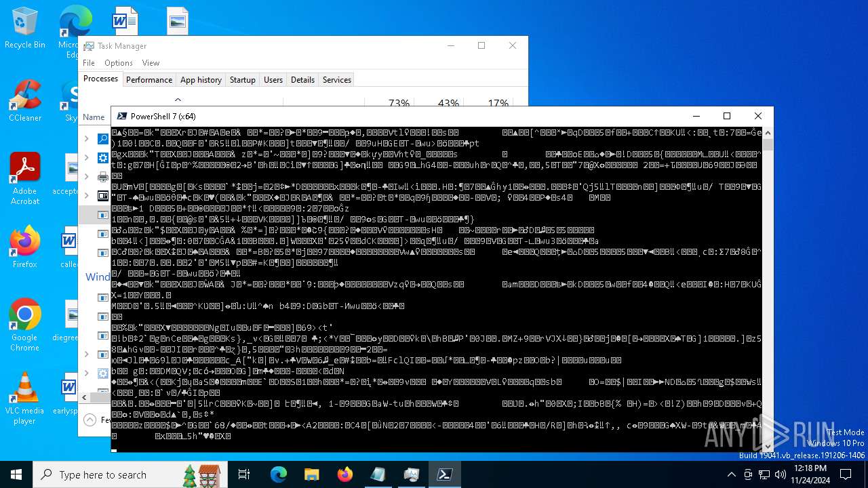Toggle Fewer details in Task Manager
The height and width of the screenshot is (488, 868).
click(95, 420)
